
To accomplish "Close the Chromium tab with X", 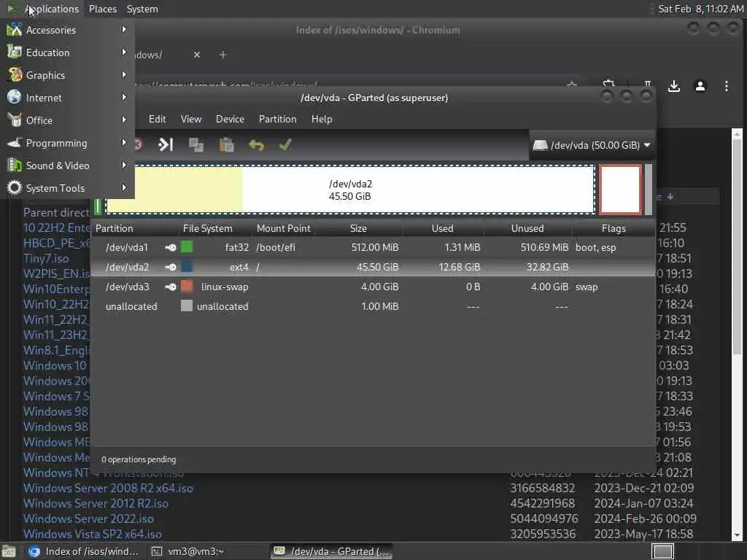I will (197, 55).
